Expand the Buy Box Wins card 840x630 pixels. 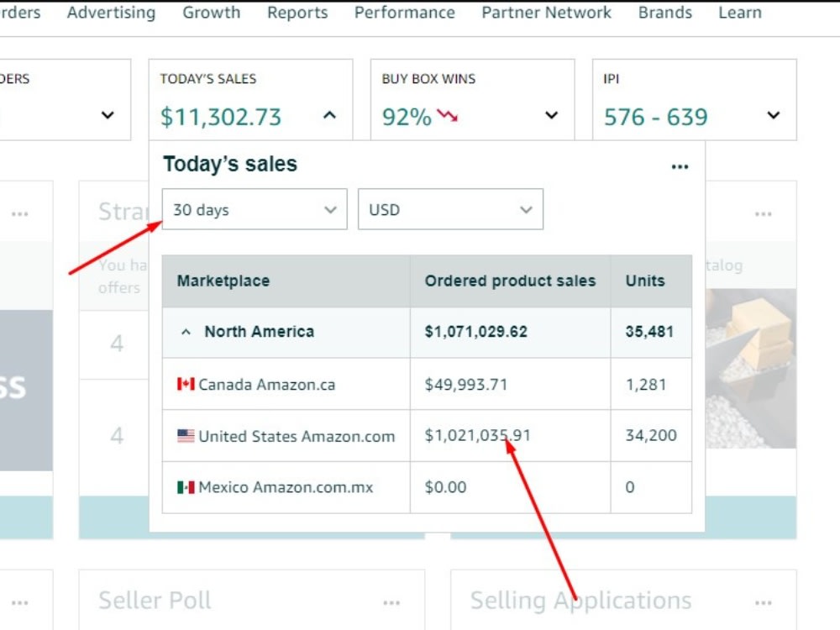[x=551, y=115]
